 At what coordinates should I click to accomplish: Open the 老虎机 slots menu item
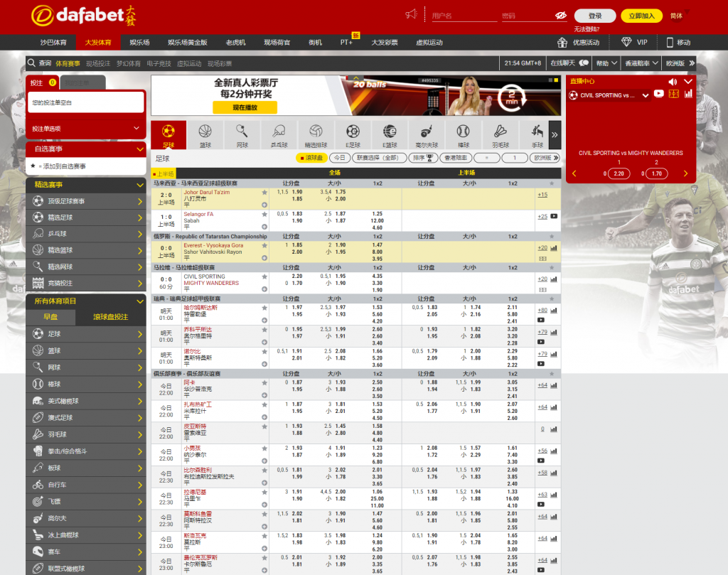[x=235, y=43]
